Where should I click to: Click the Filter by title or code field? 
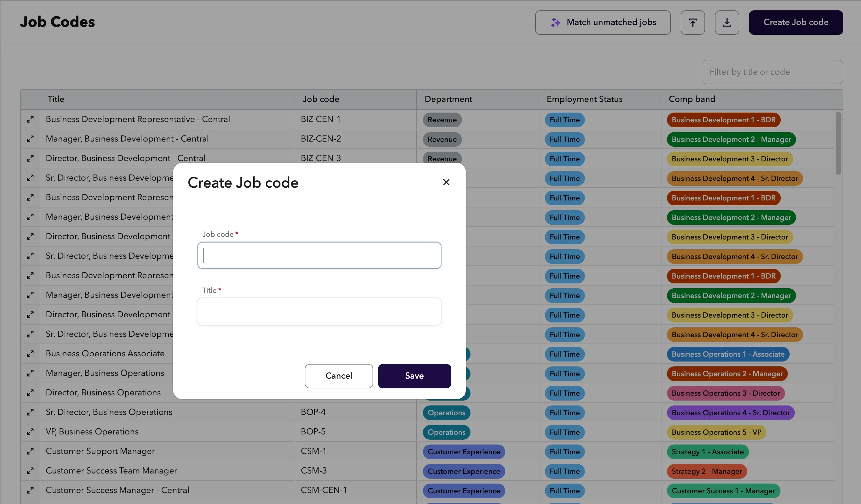point(772,72)
